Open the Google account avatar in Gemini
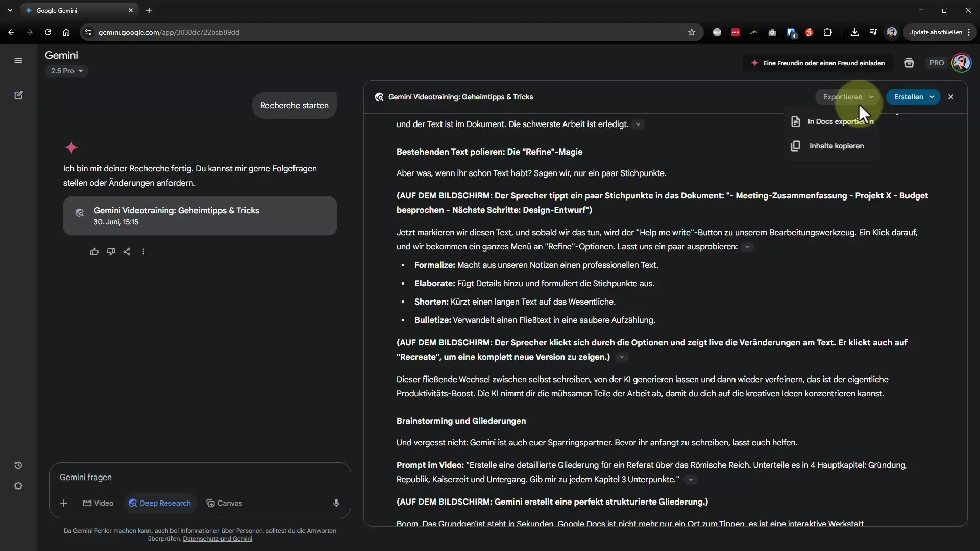Screen dimensions: 980x551 click(x=962, y=63)
